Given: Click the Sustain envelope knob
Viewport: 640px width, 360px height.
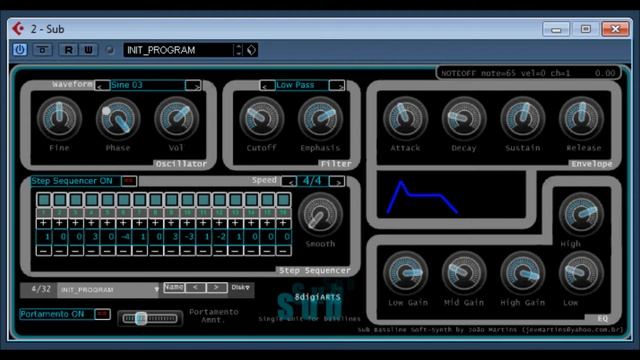Looking at the screenshot, I should click(x=523, y=119).
